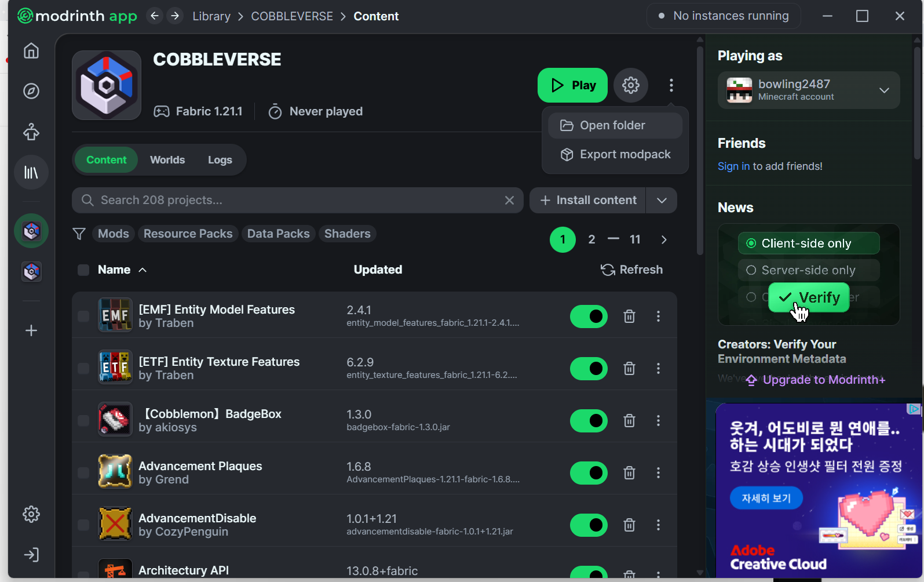This screenshot has height=582, width=924.
Task: Go to page 2
Action: tap(591, 239)
